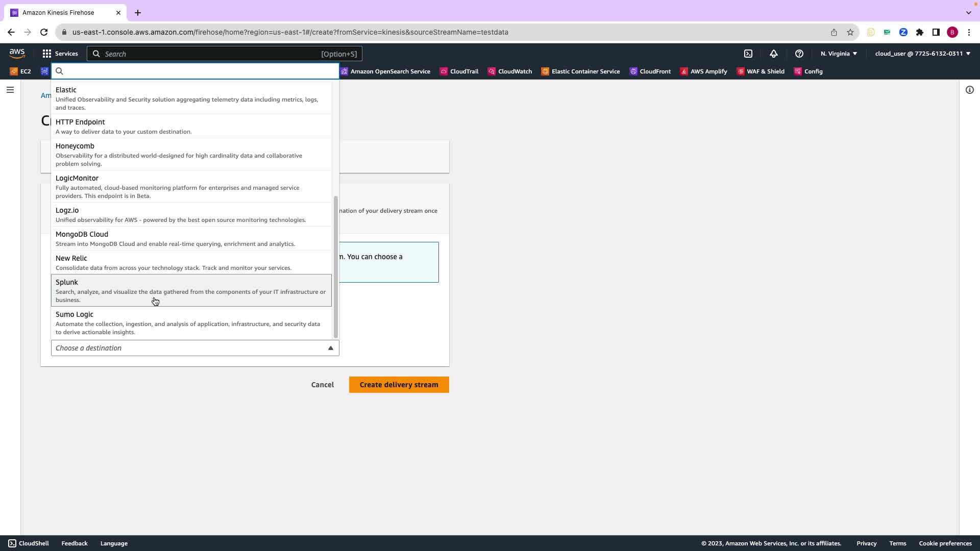The height and width of the screenshot is (551, 980).
Task: Click the help question mark icon
Action: [799, 54]
